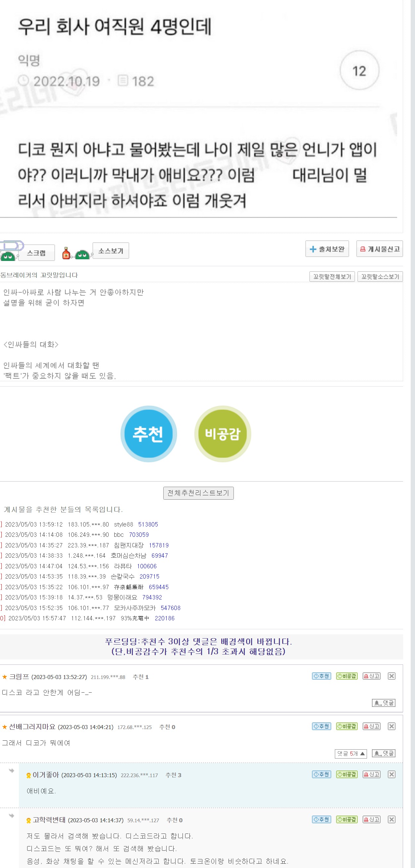Image resolution: width=415 pixels, height=868 pixels.
Task: Show signature source via 꼬릿말소스보기
Action: coord(380,277)
